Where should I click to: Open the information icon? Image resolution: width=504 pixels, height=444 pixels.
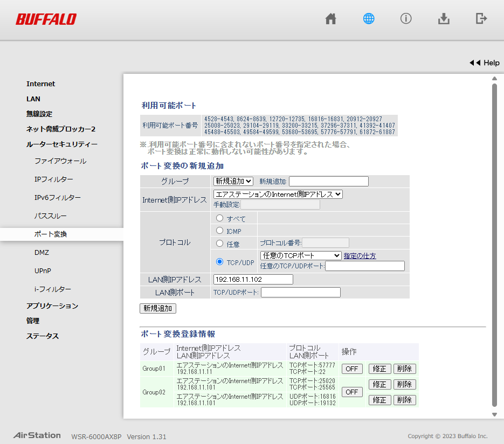(x=406, y=19)
